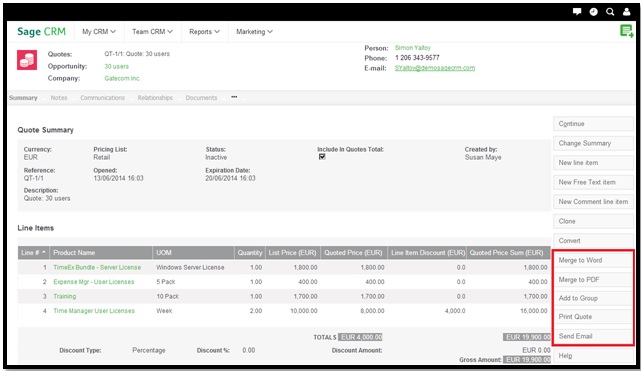Open the user profile icon
Image resolution: width=641 pixels, height=371 pixels.
tap(626, 12)
